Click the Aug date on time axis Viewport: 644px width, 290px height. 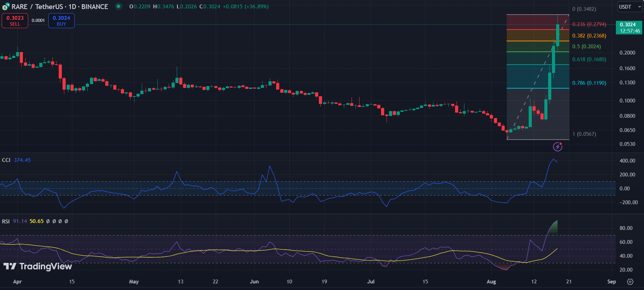coord(491,282)
